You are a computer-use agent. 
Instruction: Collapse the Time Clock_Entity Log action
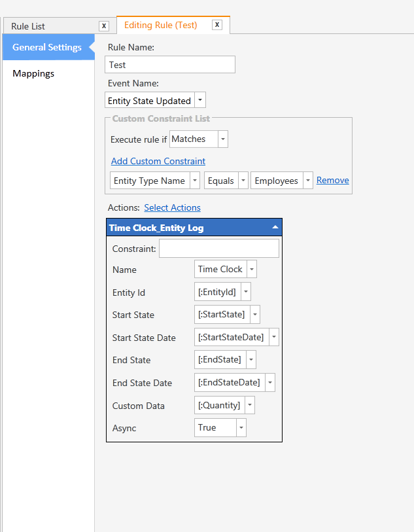(x=275, y=227)
